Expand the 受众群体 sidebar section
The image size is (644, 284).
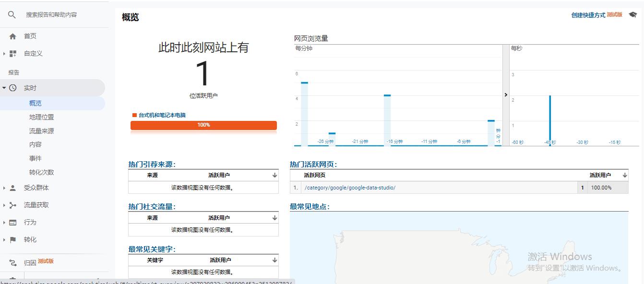4,188
